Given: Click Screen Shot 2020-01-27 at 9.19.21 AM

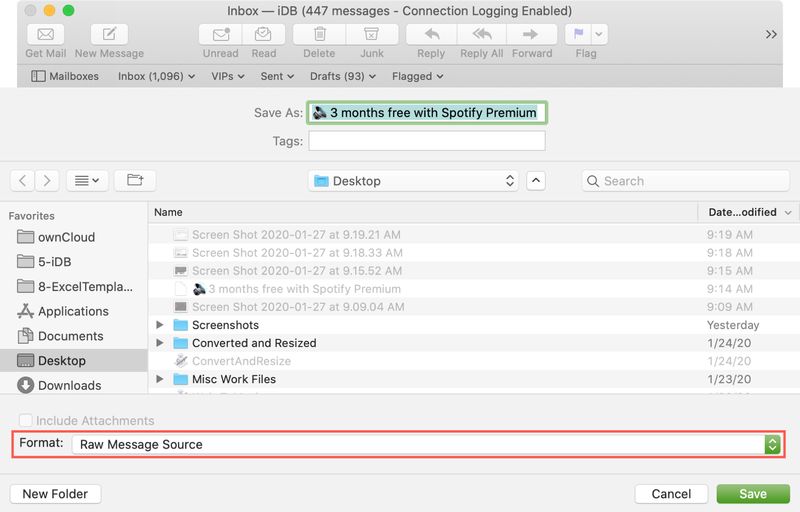Looking at the screenshot, I should point(473,235).
